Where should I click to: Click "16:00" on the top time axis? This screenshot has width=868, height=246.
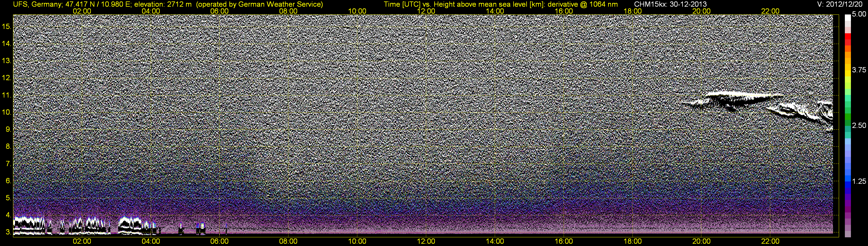coord(564,11)
